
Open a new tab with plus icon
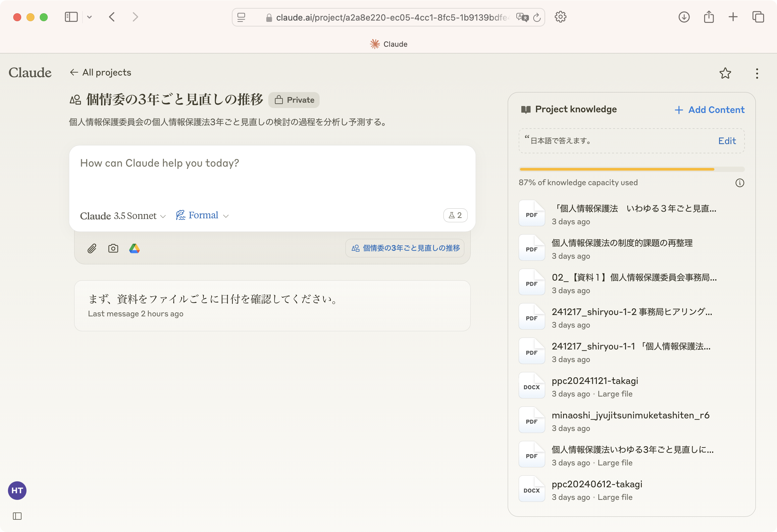pos(733,17)
